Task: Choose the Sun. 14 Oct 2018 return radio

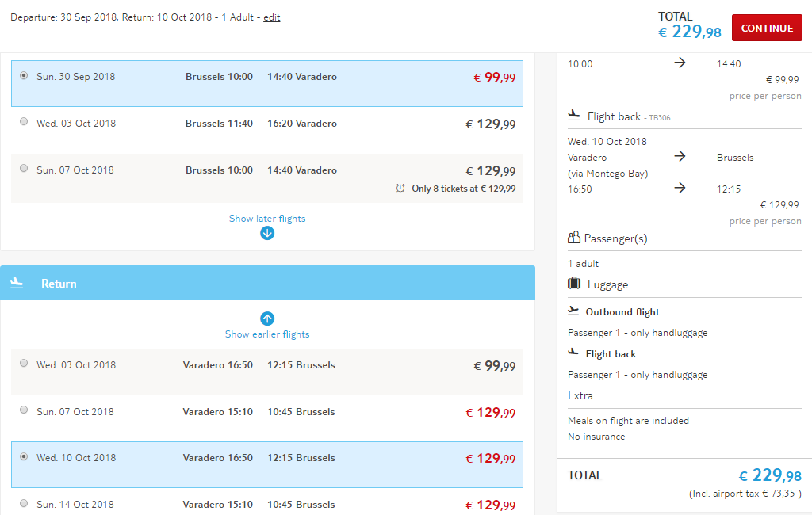Action: tap(24, 503)
